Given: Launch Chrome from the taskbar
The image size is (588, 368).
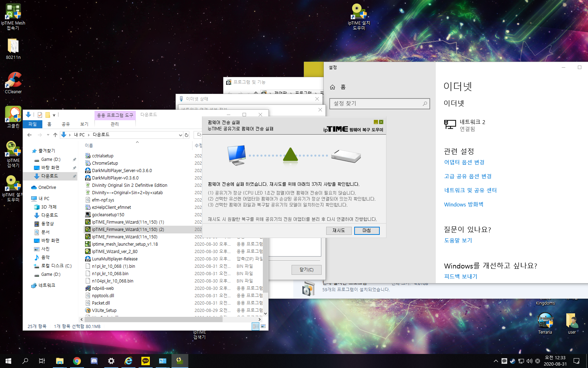Looking at the screenshot, I should 77,361.
